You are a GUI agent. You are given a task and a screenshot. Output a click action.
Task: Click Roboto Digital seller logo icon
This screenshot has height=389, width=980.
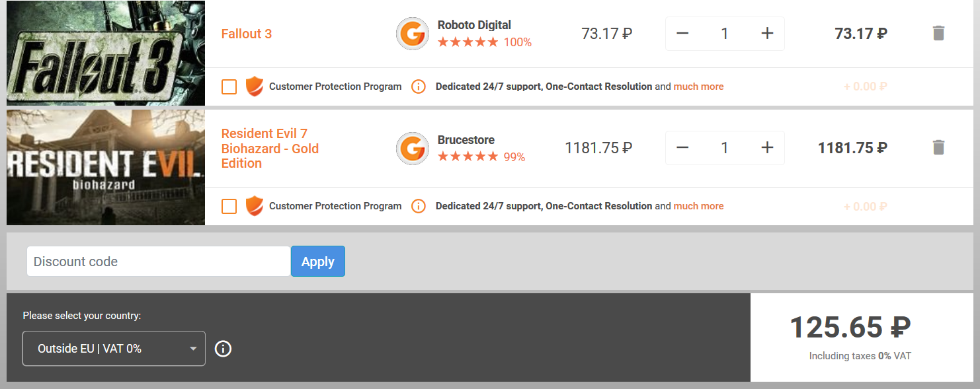pyautogui.click(x=413, y=34)
